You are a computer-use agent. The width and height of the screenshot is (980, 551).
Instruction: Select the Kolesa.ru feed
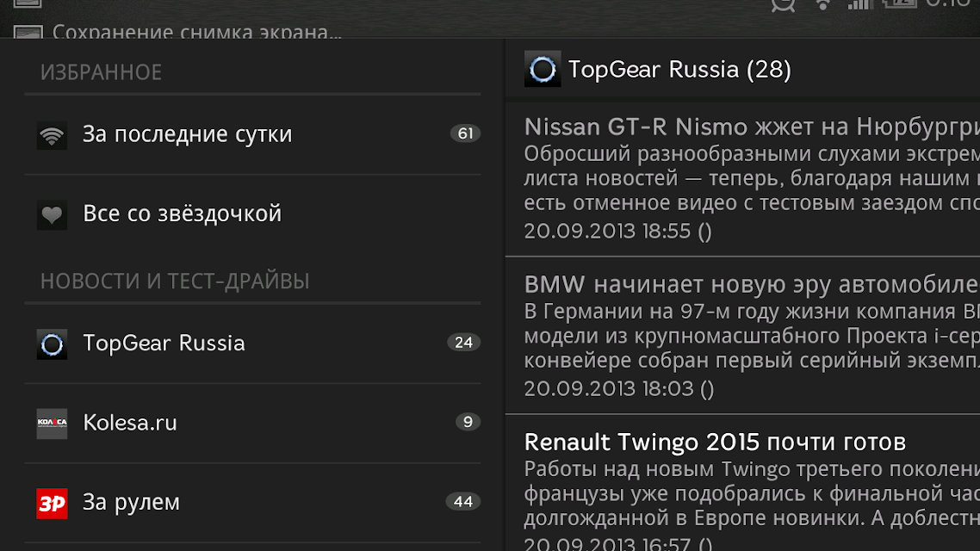pos(252,424)
